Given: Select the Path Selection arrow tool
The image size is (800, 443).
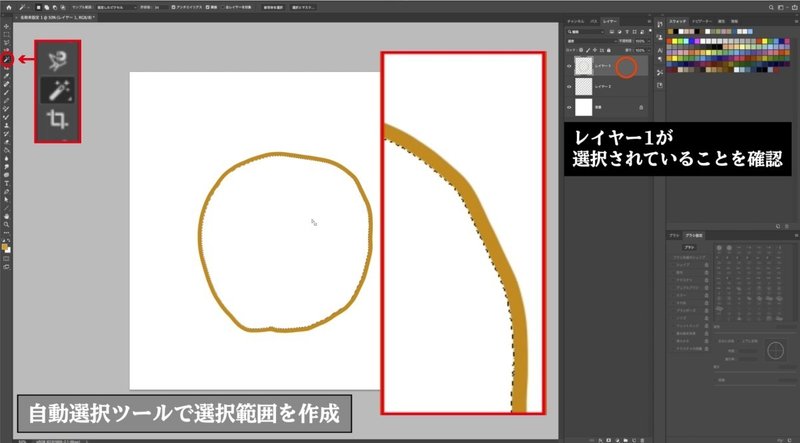Looking at the screenshot, I should tap(7, 200).
